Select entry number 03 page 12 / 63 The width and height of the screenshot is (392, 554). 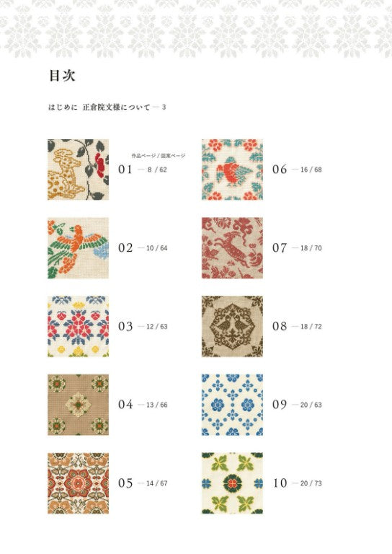coord(143,327)
